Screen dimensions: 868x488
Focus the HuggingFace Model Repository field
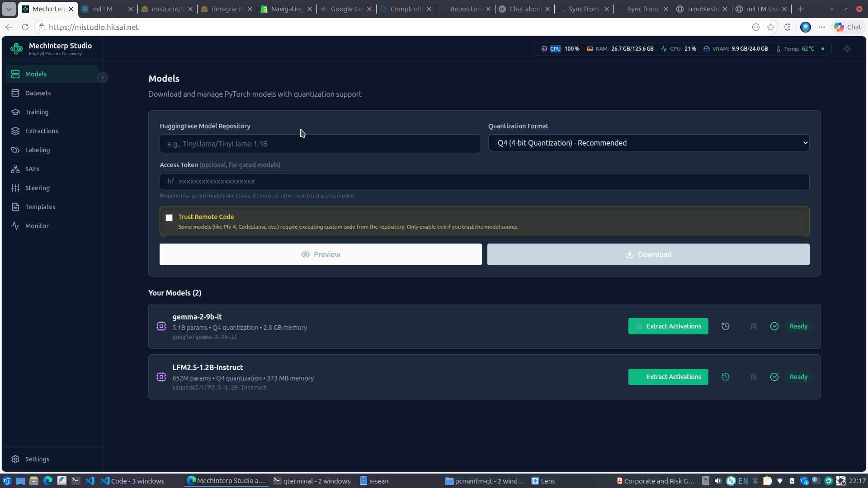(x=320, y=144)
